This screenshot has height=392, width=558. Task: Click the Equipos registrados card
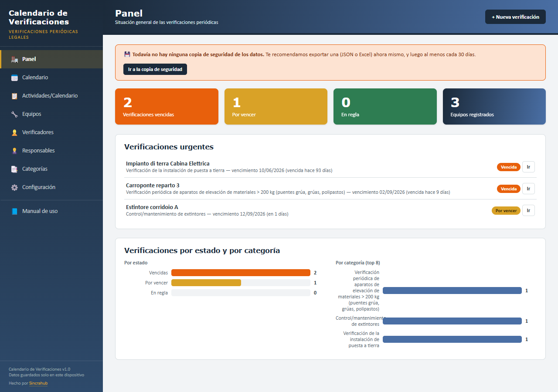pos(494,107)
